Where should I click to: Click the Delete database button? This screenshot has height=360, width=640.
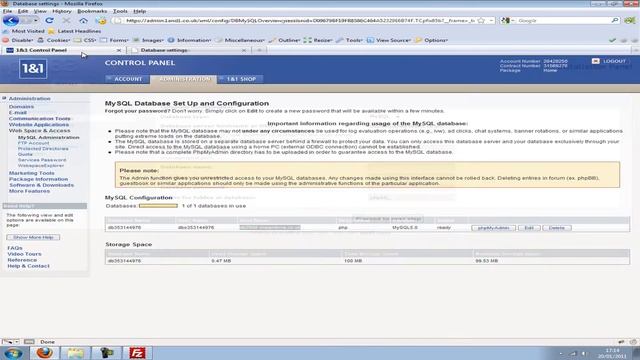pyautogui.click(x=557, y=228)
